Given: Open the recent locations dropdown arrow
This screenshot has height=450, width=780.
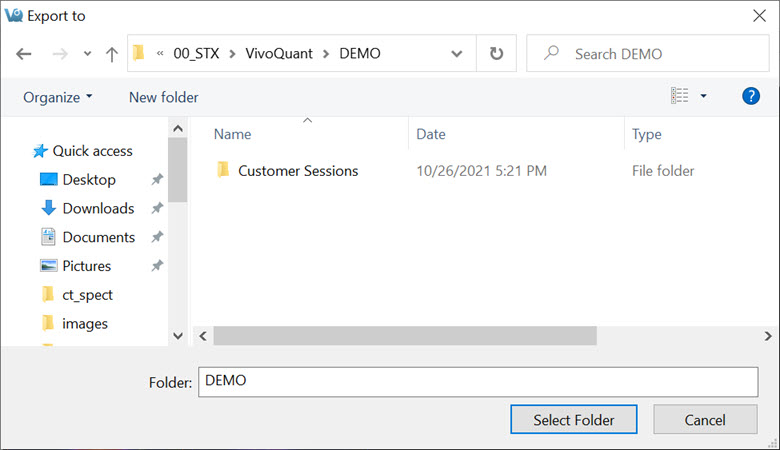Looking at the screenshot, I should 87,54.
